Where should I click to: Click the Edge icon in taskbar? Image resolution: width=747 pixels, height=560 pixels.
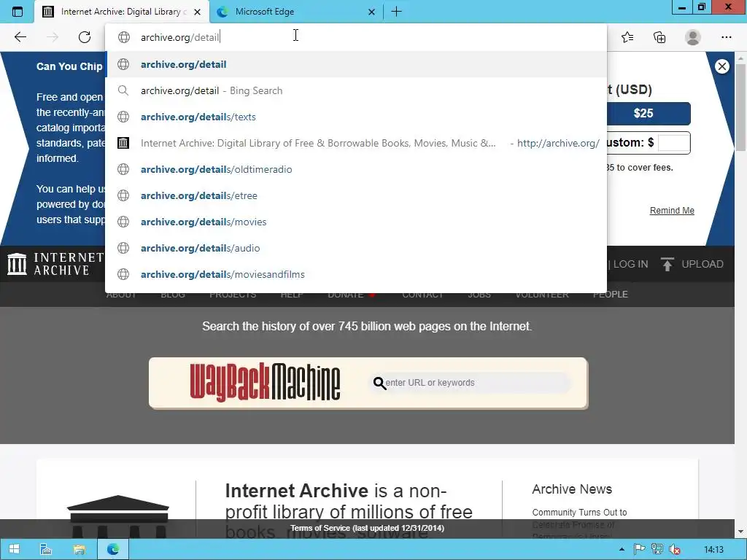[x=113, y=550]
